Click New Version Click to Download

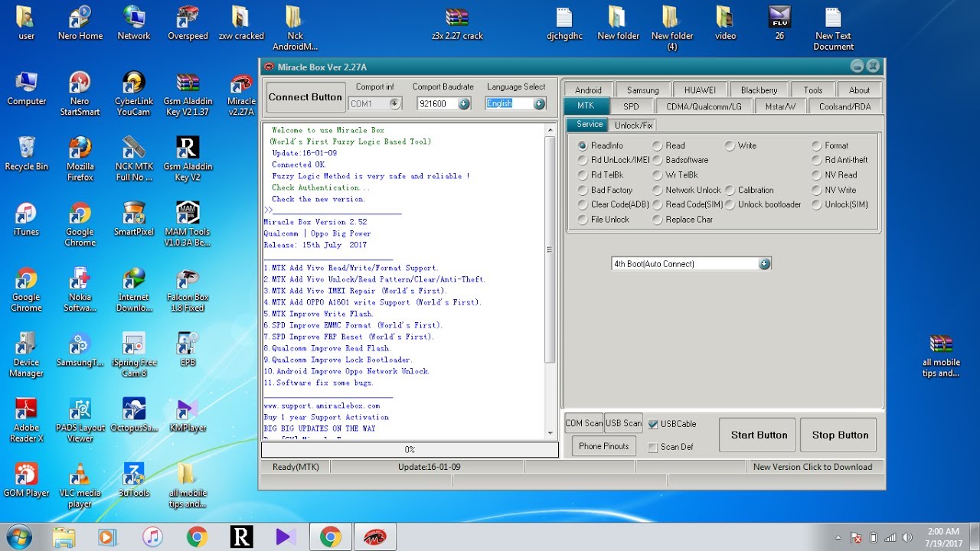pyautogui.click(x=812, y=467)
